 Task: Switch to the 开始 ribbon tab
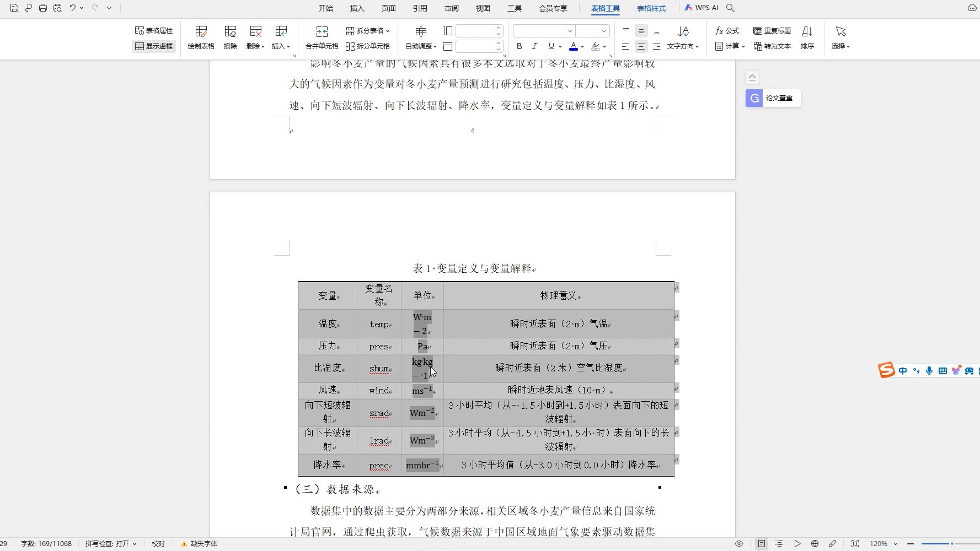326,8
